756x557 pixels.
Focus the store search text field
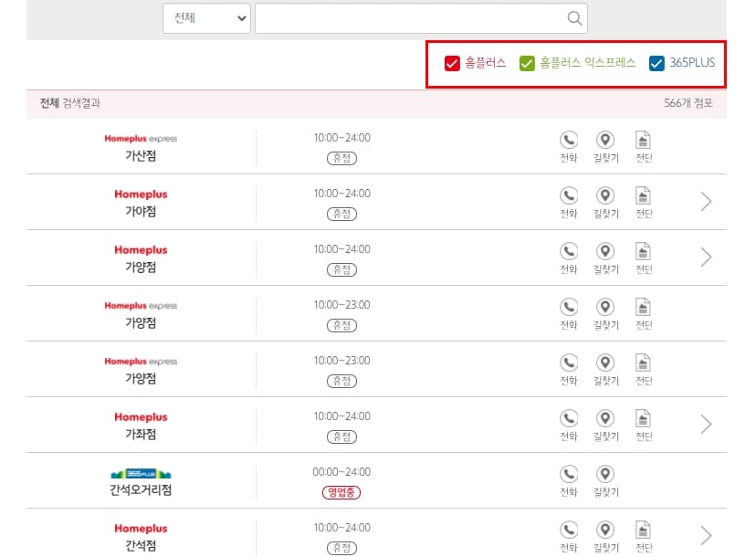421,18
